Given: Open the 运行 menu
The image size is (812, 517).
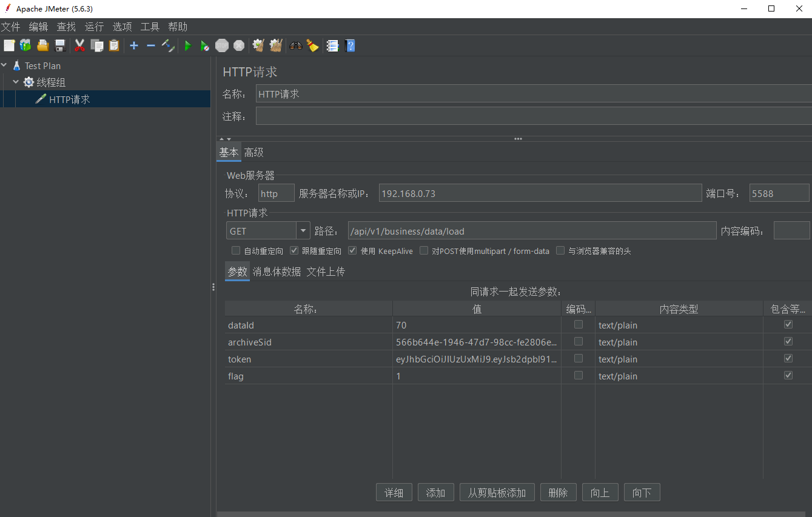Looking at the screenshot, I should coord(94,27).
